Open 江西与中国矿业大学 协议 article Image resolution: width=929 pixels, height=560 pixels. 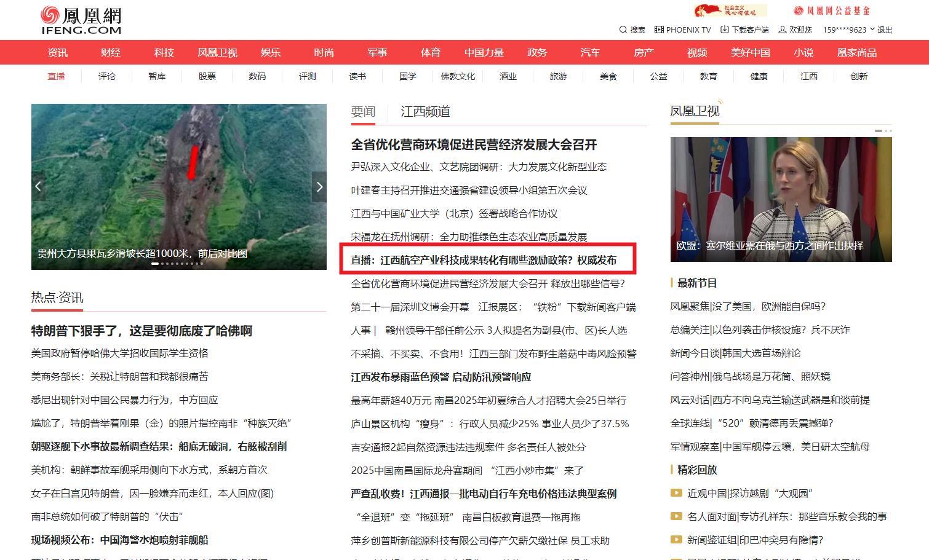point(454,213)
